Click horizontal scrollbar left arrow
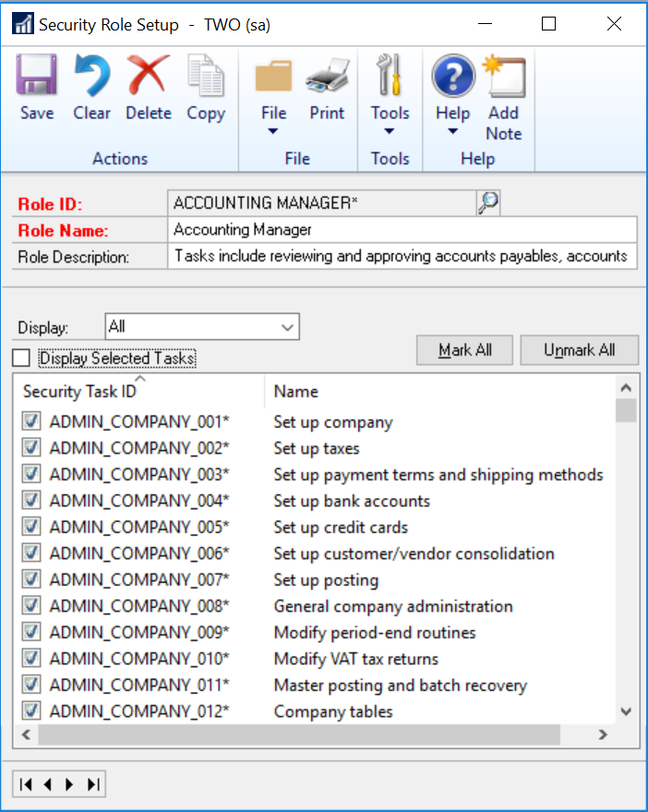The height and width of the screenshot is (812, 648). coord(26,734)
